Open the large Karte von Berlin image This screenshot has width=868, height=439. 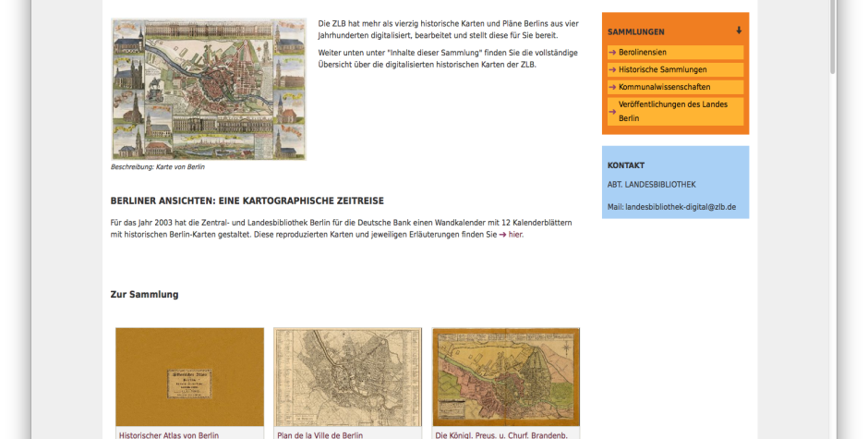[x=209, y=90]
